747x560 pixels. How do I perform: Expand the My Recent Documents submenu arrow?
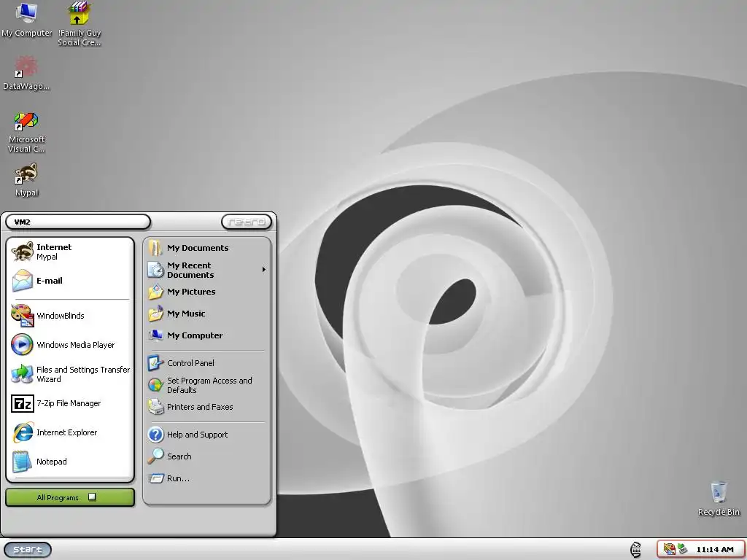point(264,270)
